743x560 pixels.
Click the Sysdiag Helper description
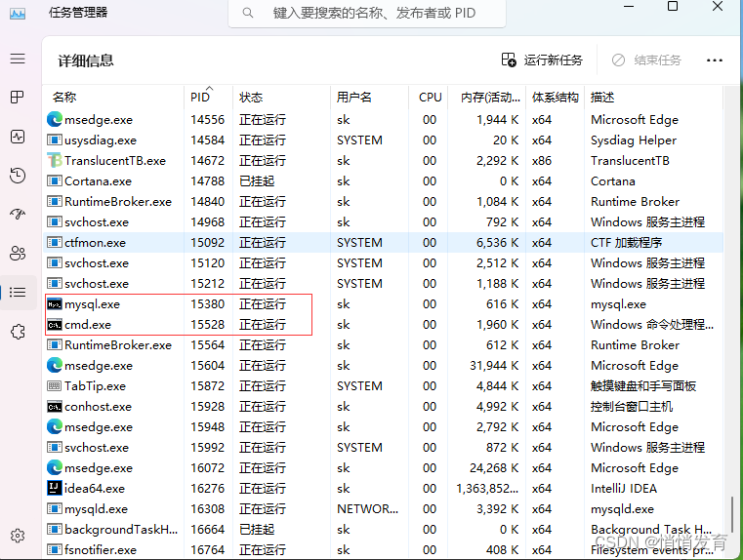[x=634, y=140]
